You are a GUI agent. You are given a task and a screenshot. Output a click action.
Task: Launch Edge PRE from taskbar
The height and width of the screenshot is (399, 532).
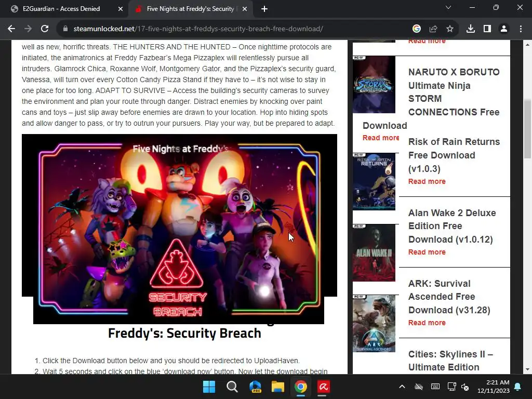[255, 387]
